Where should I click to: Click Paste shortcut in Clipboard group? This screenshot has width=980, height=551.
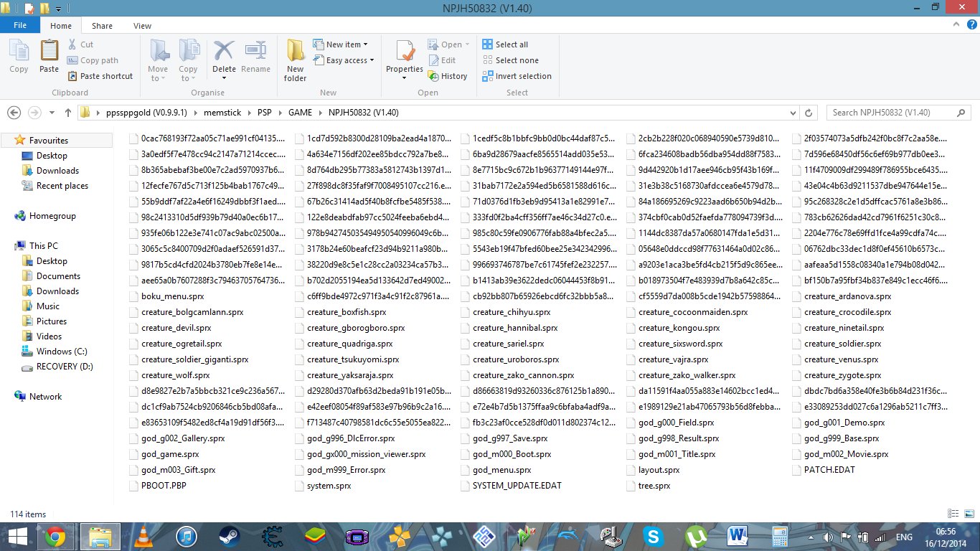[x=100, y=76]
